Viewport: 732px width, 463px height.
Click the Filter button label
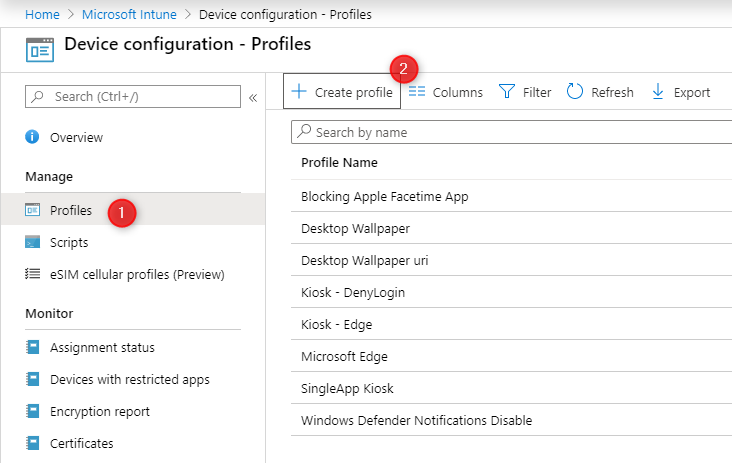tap(537, 92)
